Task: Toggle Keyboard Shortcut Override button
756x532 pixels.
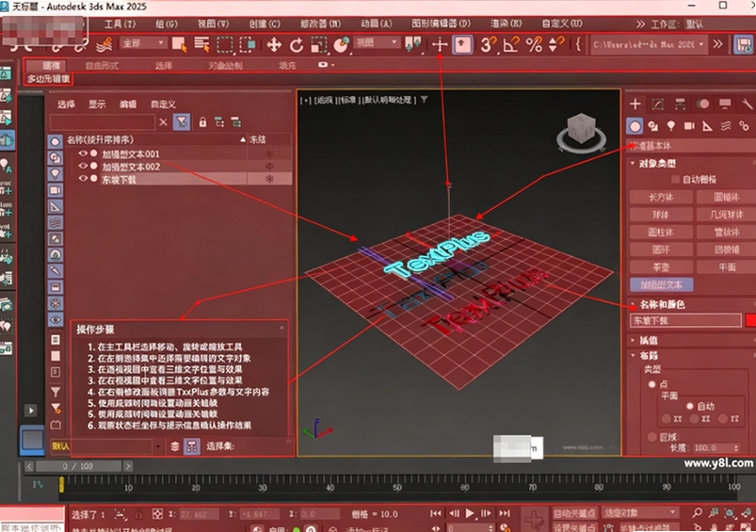Action: [462, 45]
